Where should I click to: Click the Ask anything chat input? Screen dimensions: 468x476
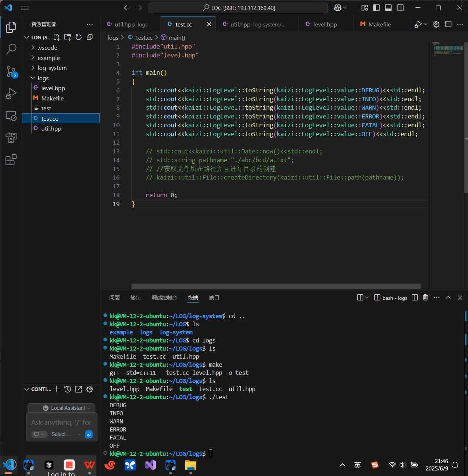tap(61, 422)
